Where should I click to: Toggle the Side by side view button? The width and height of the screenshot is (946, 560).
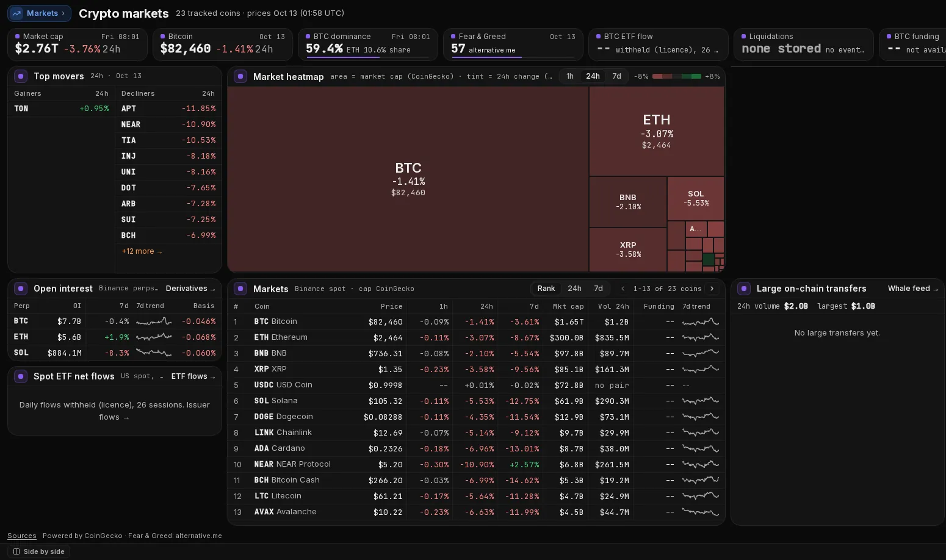38,551
